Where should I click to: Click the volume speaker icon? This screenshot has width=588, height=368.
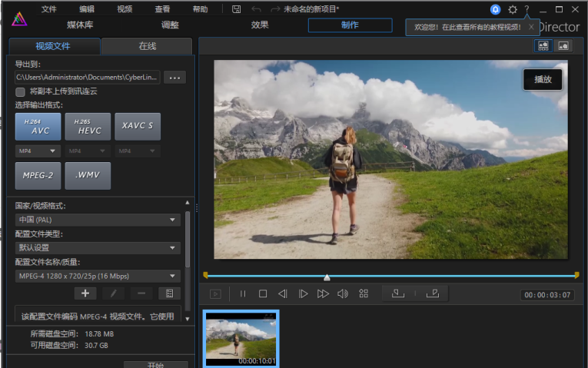(x=343, y=293)
